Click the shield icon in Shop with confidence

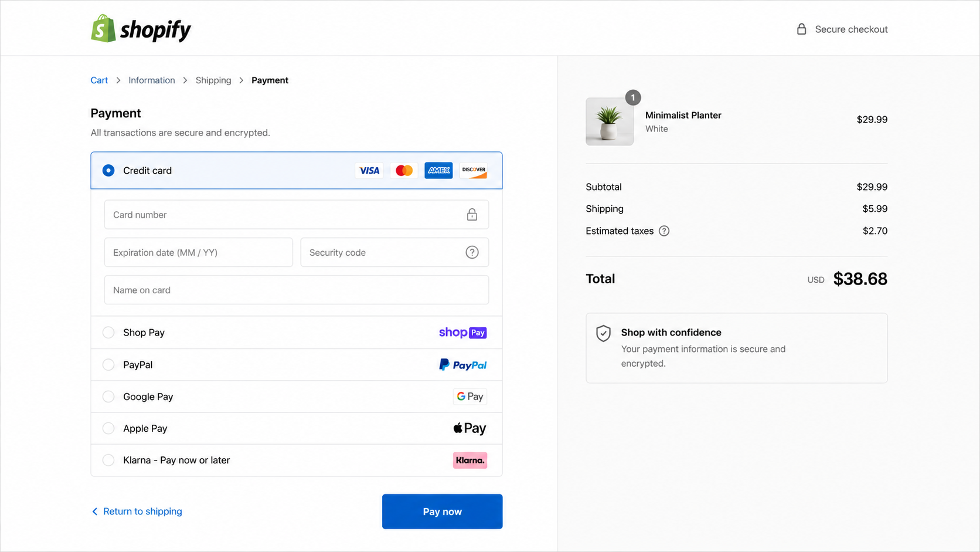[x=603, y=333]
